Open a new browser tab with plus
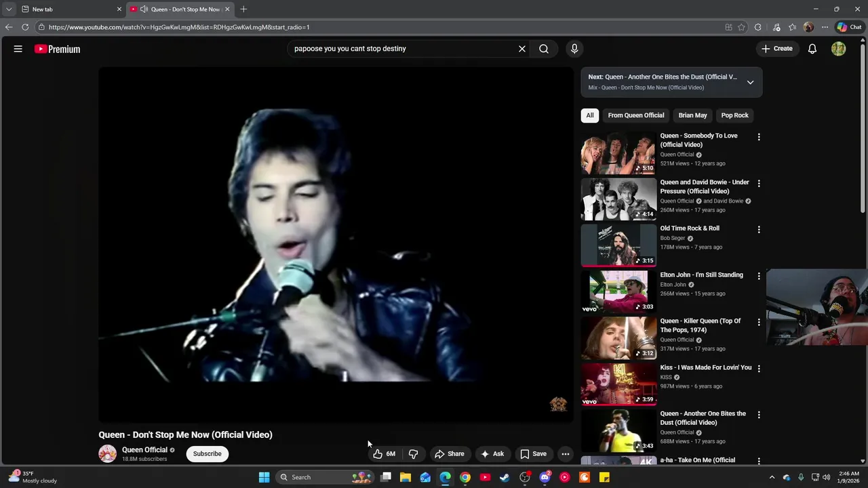This screenshot has height=488, width=868. coord(243,9)
